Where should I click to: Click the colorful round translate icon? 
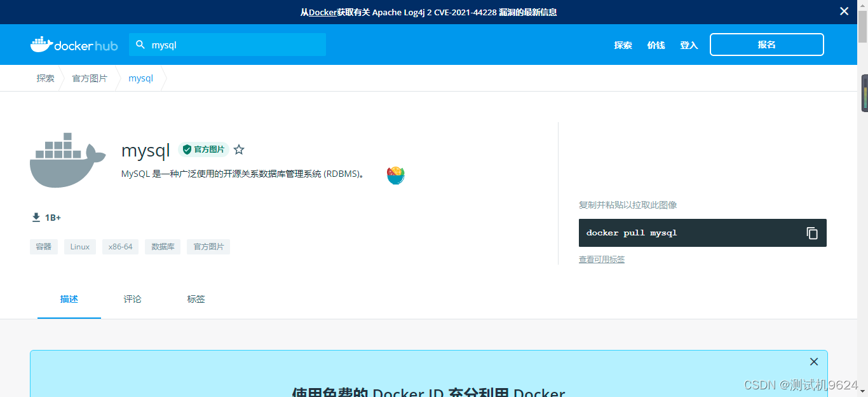point(396,175)
